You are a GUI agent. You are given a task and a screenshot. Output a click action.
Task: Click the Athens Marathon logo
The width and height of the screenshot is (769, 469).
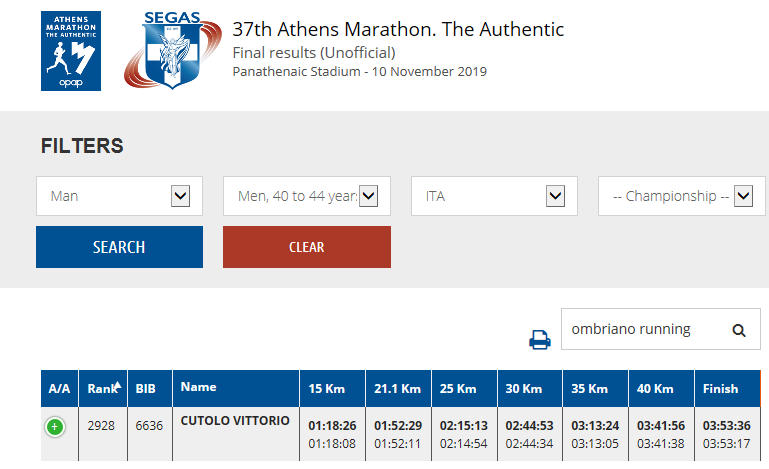click(71, 51)
